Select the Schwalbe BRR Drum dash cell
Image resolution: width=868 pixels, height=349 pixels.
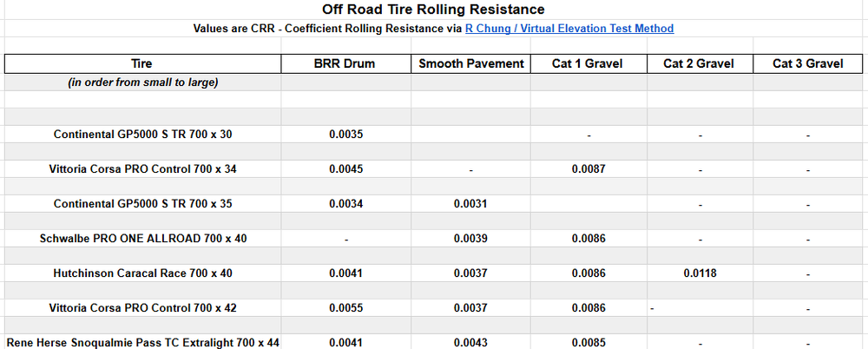[346, 240]
